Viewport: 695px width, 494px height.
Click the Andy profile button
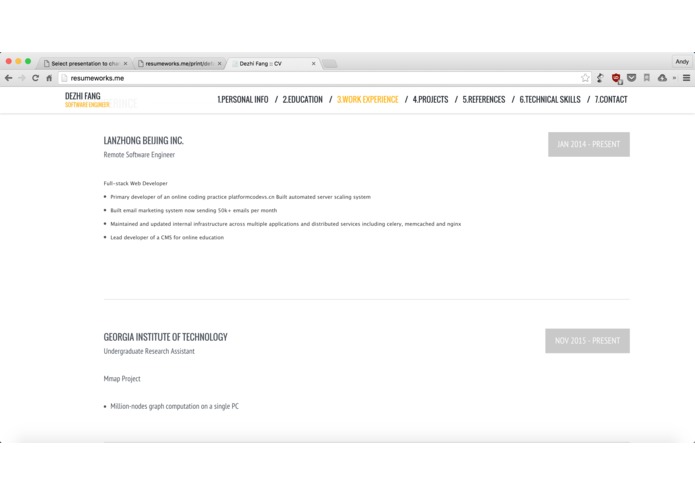click(682, 62)
